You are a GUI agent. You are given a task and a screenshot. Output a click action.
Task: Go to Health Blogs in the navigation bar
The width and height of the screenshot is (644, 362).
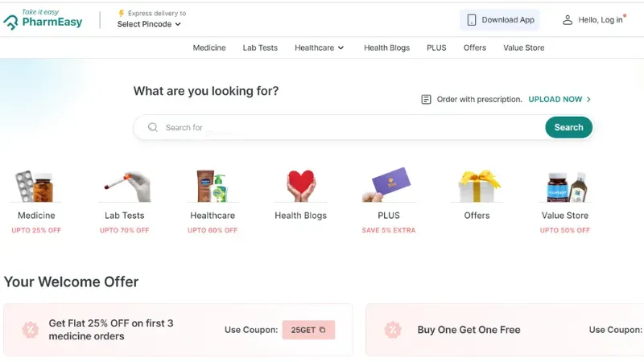point(386,47)
